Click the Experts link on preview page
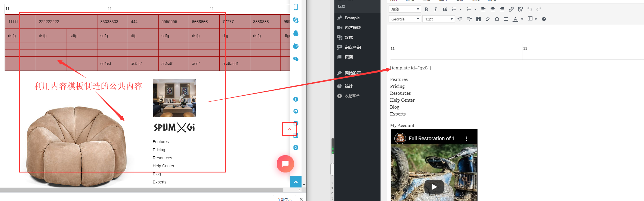This screenshot has height=201, width=644. (159, 182)
